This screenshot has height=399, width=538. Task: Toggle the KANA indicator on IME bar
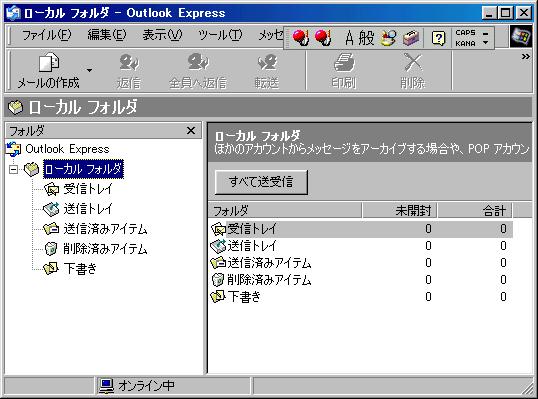click(x=465, y=43)
